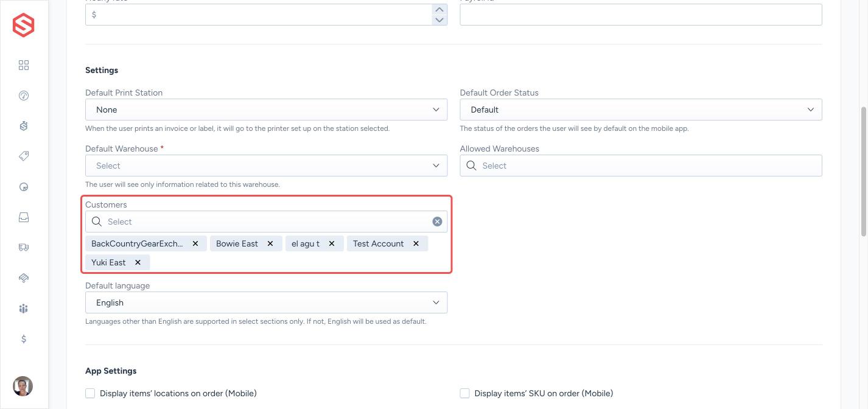This screenshot has width=868, height=409.
Task: Remove the Yuki East customer tag
Action: point(138,262)
